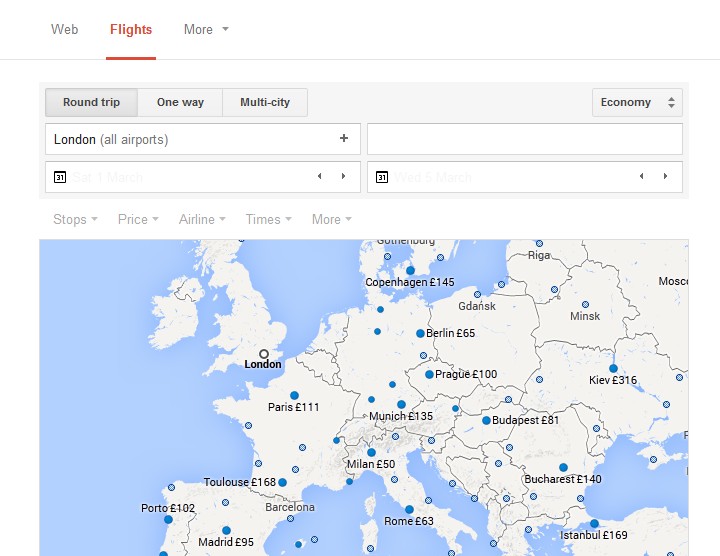This screenshot has height=556, width=720.
Task: Switch to the Flights tab
Action: [131, 29]
